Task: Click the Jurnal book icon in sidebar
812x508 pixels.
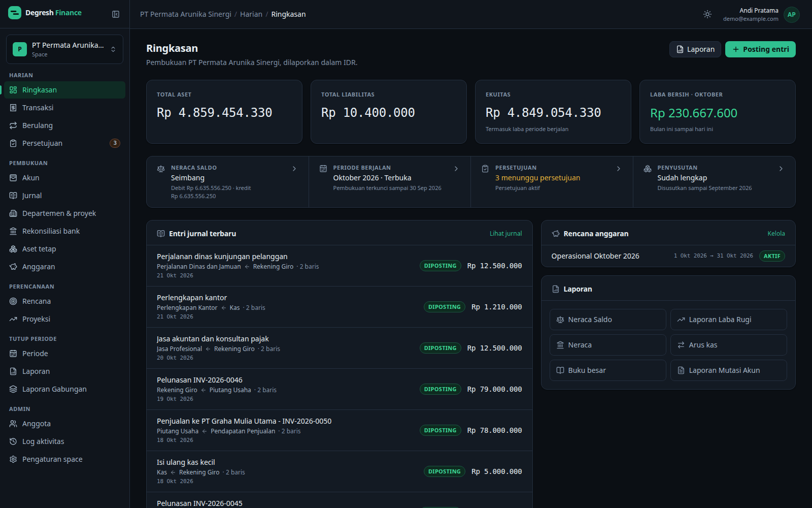Action: pyautogui.click(x=13, y=196)
